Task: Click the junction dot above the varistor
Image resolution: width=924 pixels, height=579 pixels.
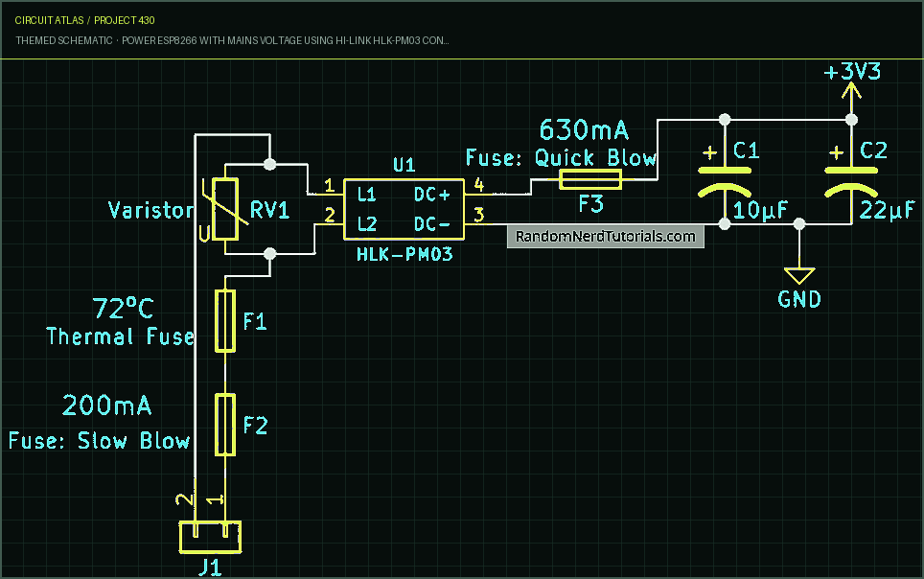Action: click(270, 165)
